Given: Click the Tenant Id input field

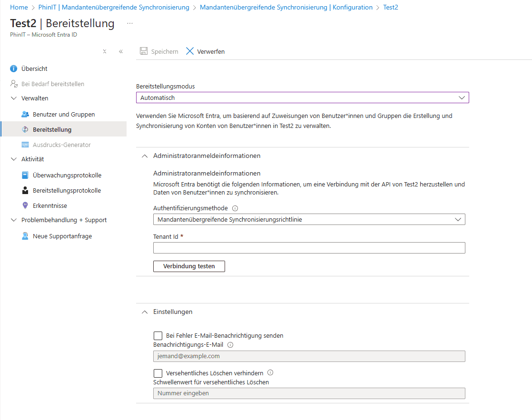Looking at the screenshot, I should tap(309, 248).
